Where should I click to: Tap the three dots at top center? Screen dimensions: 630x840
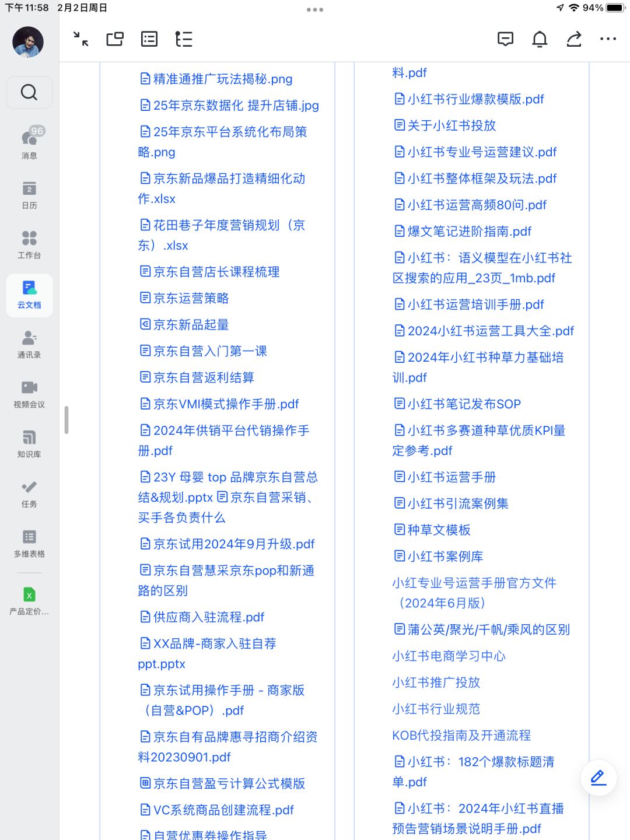coord(315,9)
